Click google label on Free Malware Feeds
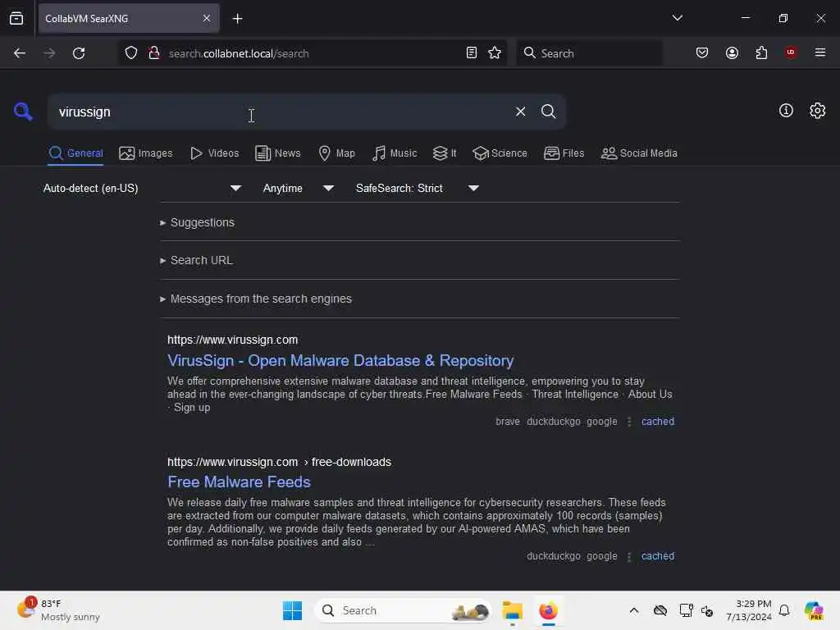Screen dimensions: 840x630 (601, 556)
